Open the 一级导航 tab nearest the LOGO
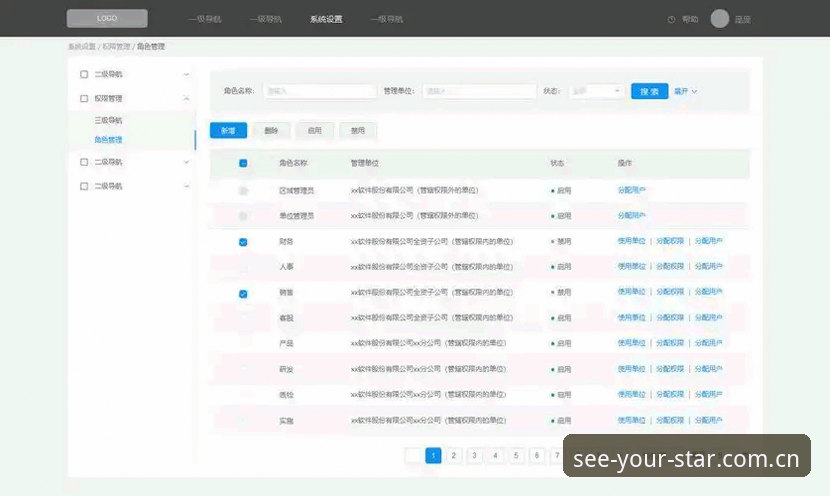The image size is (830, 496). click(204, 19)
